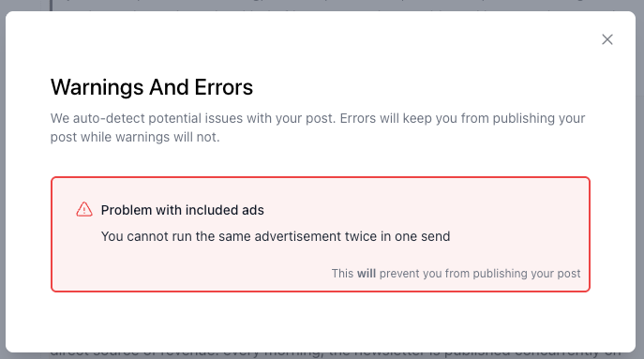644x359 pixels.
Task: Click the 'cannot run the same advertisement twice' message
Action: tap(276, 236)
